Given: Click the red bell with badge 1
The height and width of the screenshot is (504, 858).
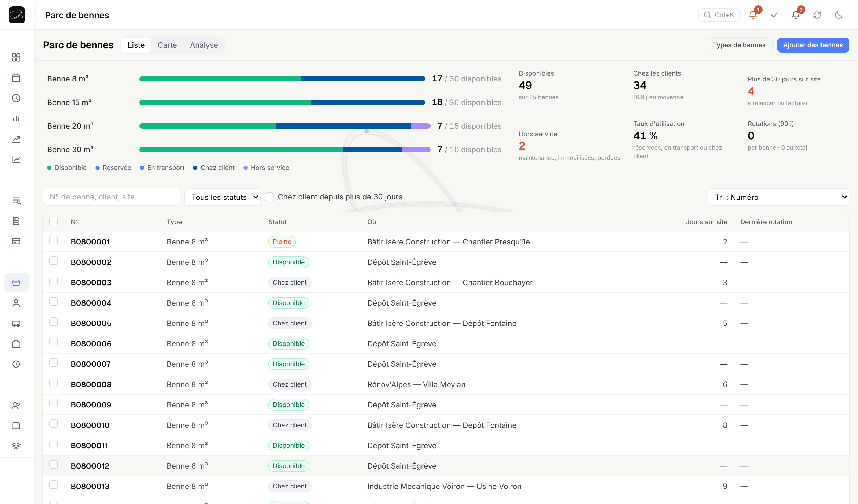Looking at the screenshot, I should click(x=753, y=15).
